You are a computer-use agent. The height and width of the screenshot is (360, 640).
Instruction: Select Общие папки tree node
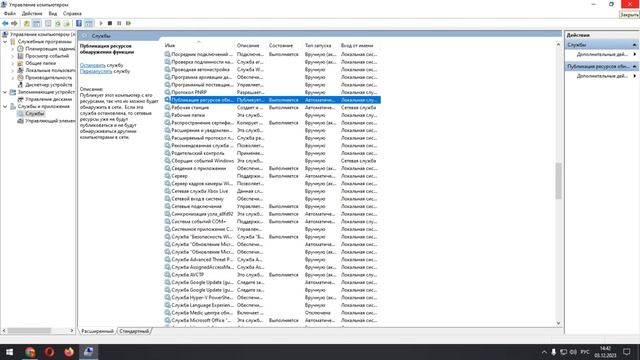[x=36, y=63]
